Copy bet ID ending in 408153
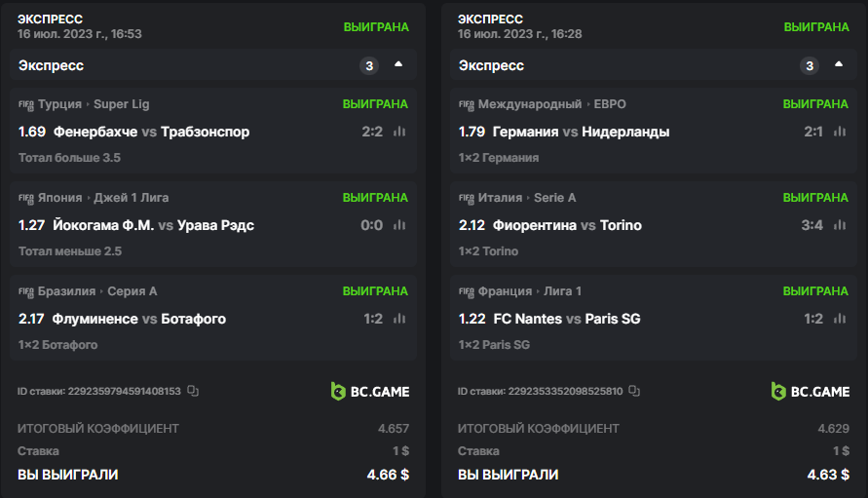 coord(193,392)
